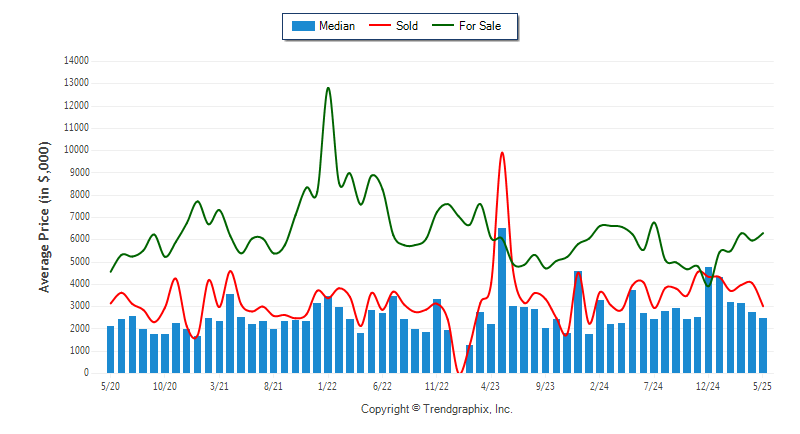Click the 14000 y-axis label

(x=76, y=61)
